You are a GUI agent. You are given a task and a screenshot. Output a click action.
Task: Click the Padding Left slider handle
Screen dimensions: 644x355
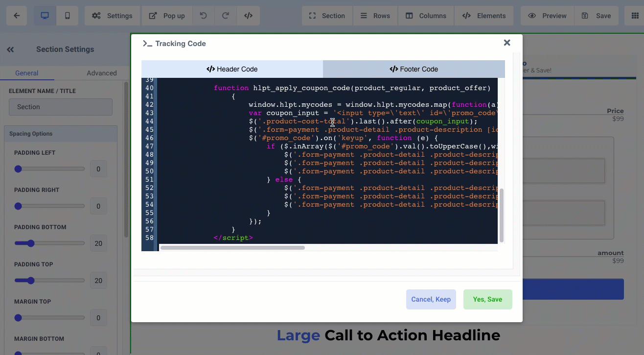coord(18,169)
